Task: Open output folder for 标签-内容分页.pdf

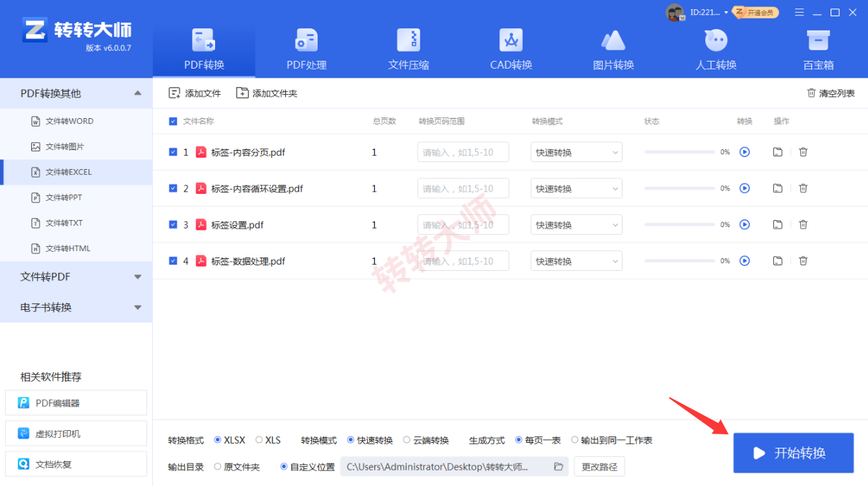Action: pyautogui.click(x=777, y=151)
